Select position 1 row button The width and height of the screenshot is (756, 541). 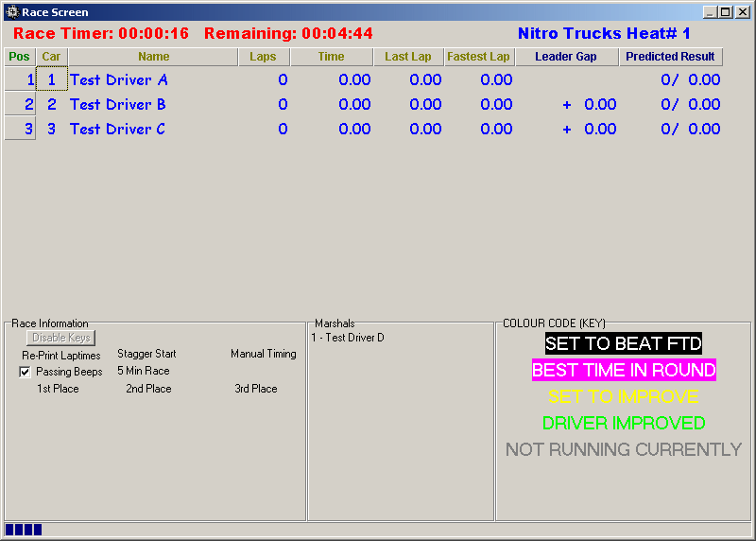coord(20,79)
